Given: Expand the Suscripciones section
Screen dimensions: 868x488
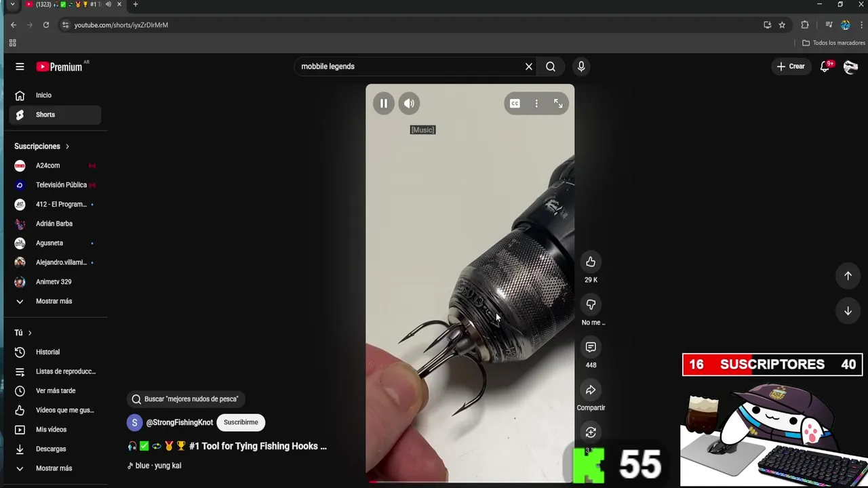Looking at the screenshot, I should coord(42,146).
